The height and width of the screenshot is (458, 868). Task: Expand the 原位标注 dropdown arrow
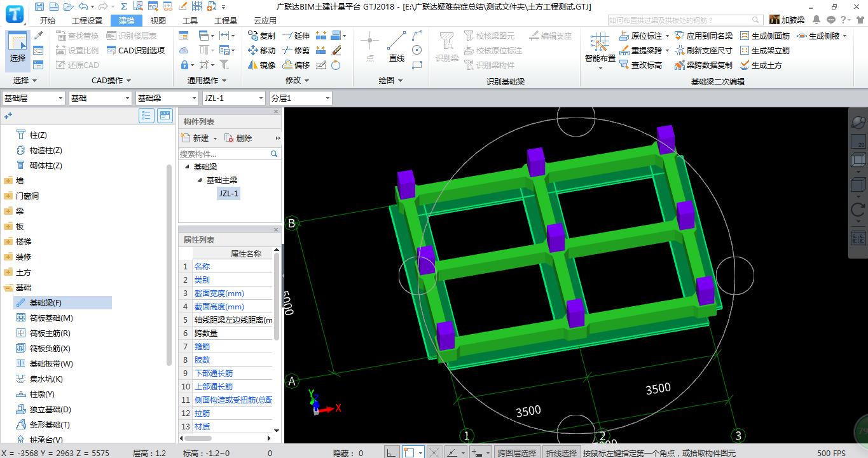point(667,36)
